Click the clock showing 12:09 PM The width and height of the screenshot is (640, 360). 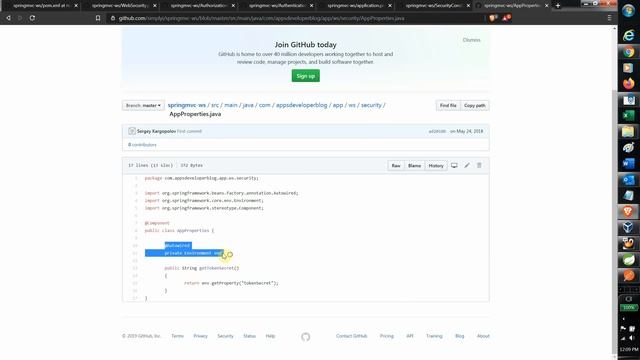[629, 349]
